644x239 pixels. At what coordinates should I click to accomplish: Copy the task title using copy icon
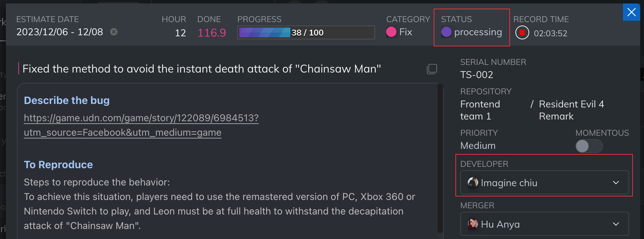click(432, 69)
